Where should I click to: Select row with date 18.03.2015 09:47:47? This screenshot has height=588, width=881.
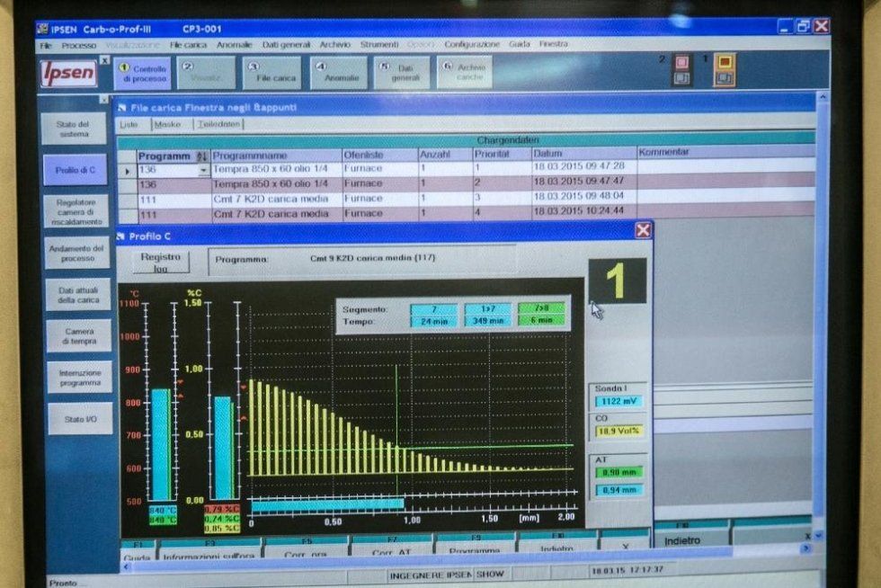467,183
